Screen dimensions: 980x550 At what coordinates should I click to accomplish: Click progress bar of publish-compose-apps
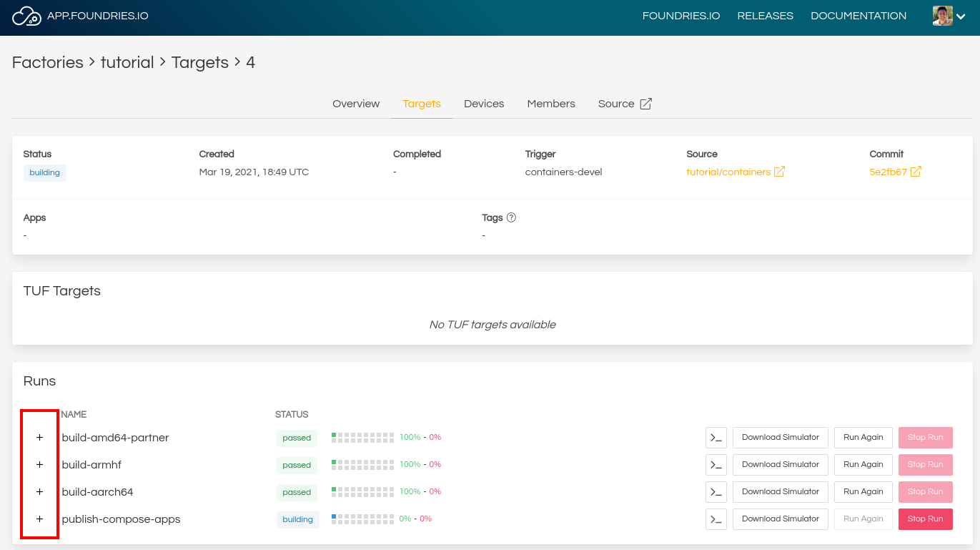pyautogui.click(x=362, y=519)
